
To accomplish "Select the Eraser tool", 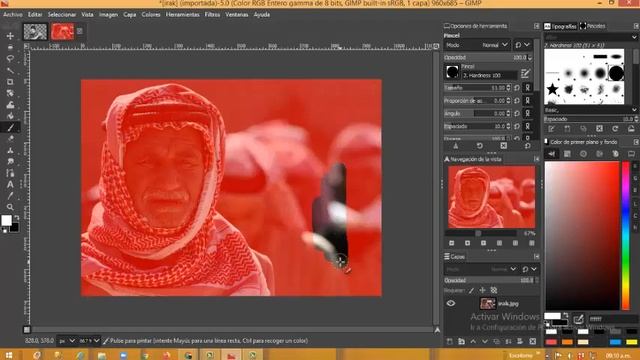I will click(10, 139).
